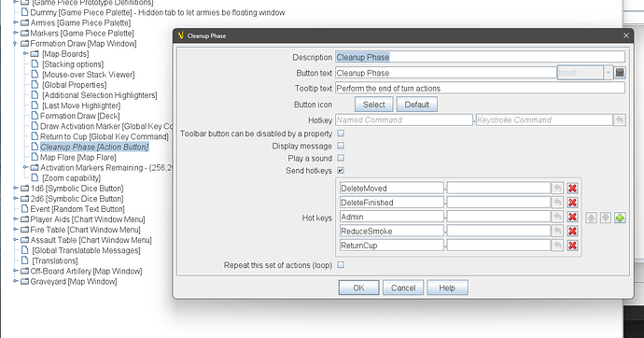The width and height of the screenshot is (644, 338).
Task: Edit the DeleteMoved named command field
Action: [392, 188]
